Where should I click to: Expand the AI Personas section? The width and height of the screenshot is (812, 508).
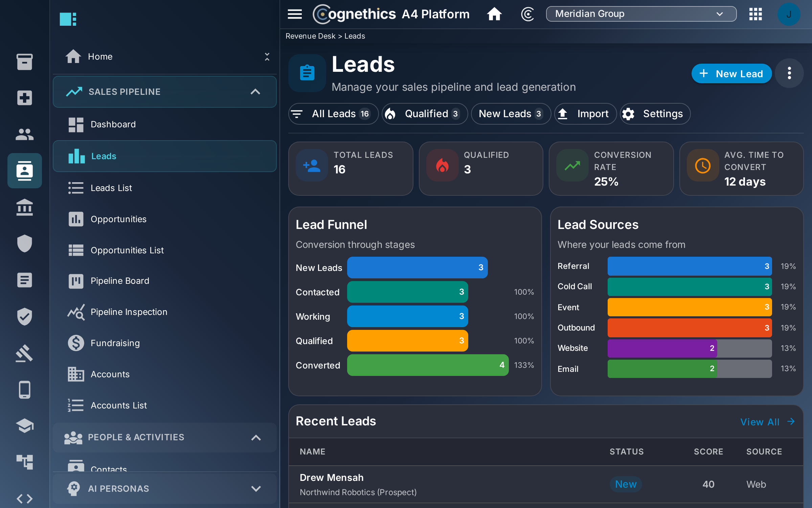(165, 488)
